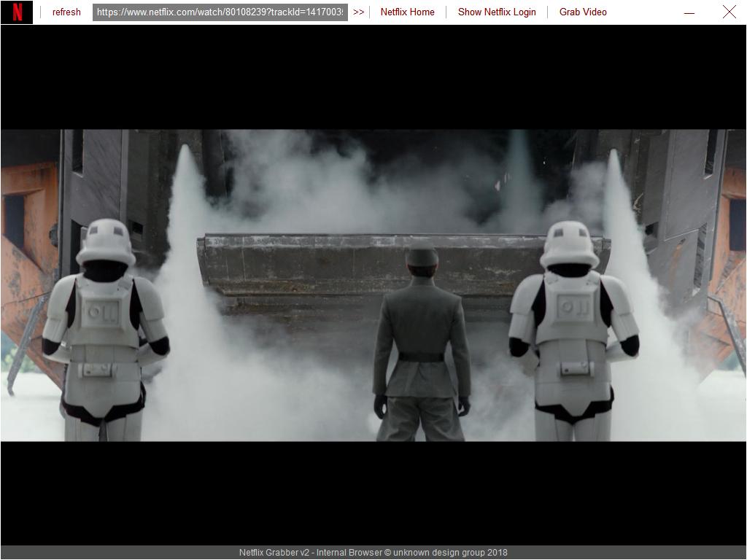Focus the Netflix URL address field
This screenshot has height=560, width=747.
tap(220, 12)
